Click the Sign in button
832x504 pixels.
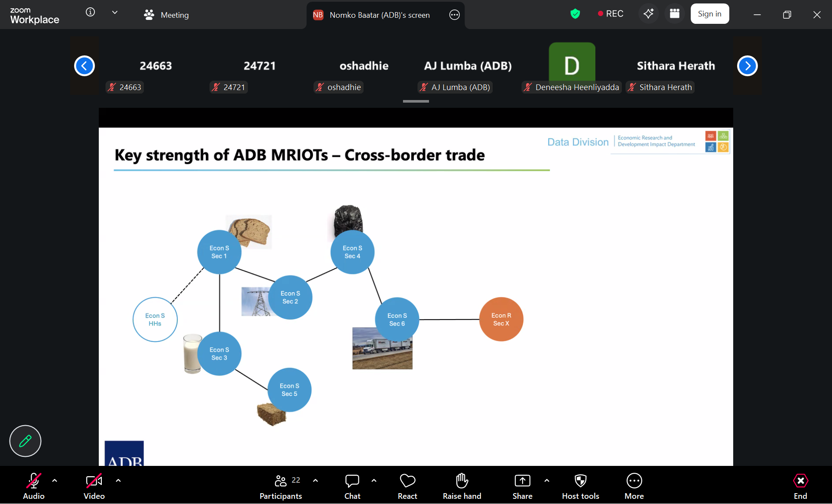click(x=709, y=14)
